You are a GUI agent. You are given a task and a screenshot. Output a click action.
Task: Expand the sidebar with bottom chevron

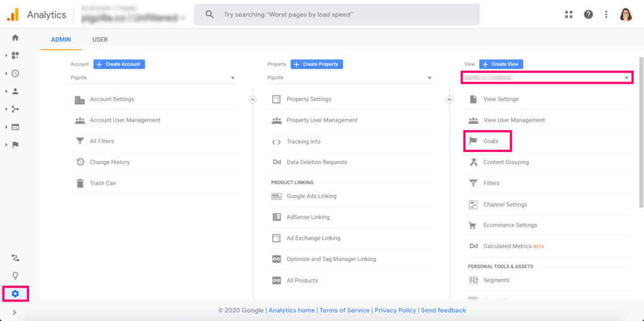point(14,312)
